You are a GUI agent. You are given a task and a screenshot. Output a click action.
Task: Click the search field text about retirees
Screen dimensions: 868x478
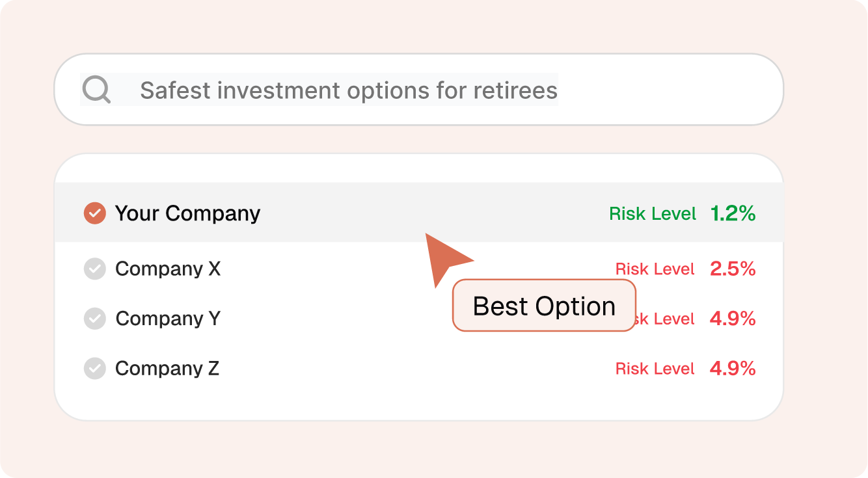point(349,90)
